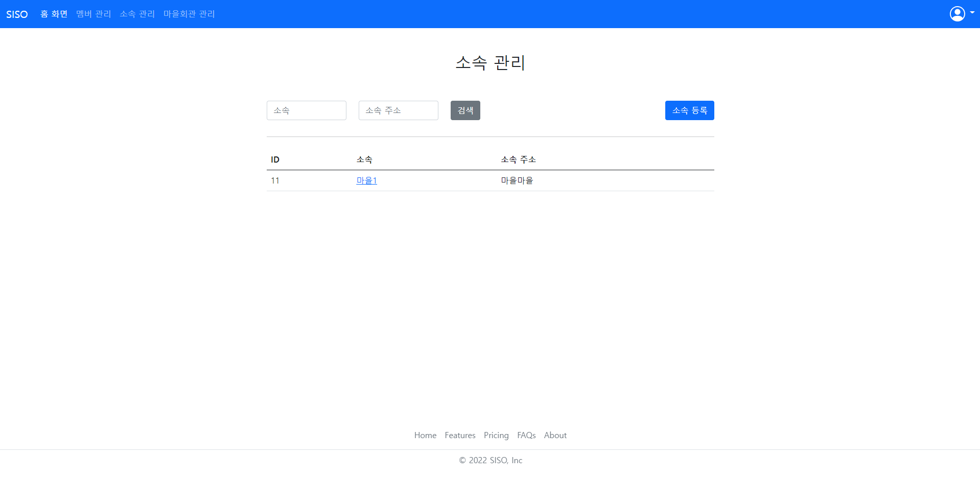Open the 멤버 관리 menu
The height and width of the screenshot is (478, 980).
93,14
